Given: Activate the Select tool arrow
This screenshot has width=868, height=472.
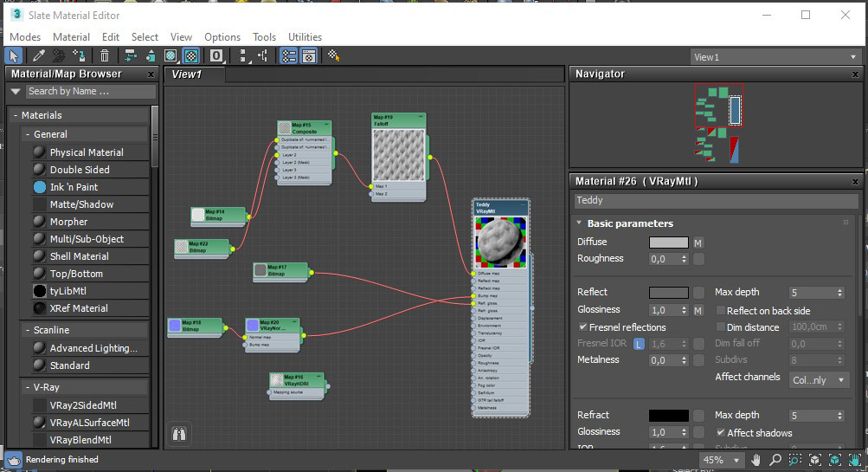Looking at the screenshot, I should click(14, 56).
